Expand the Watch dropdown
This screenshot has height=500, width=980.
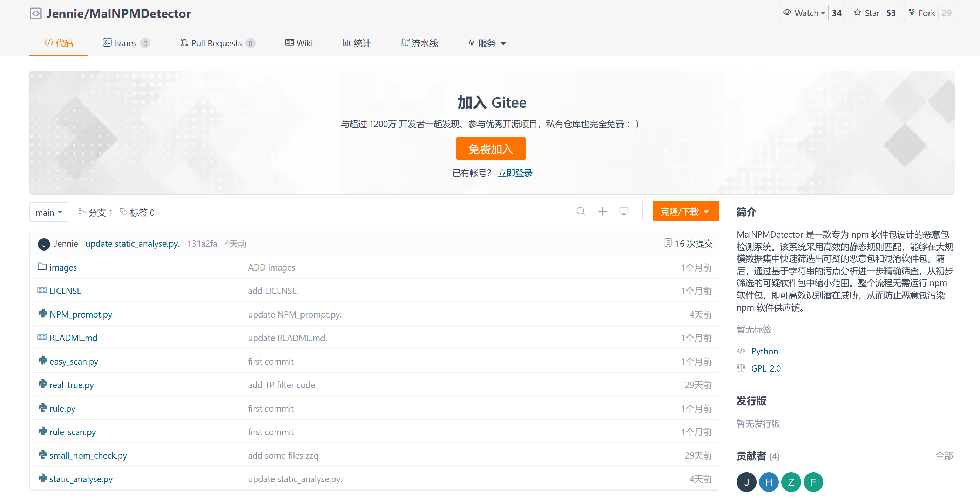804,13
